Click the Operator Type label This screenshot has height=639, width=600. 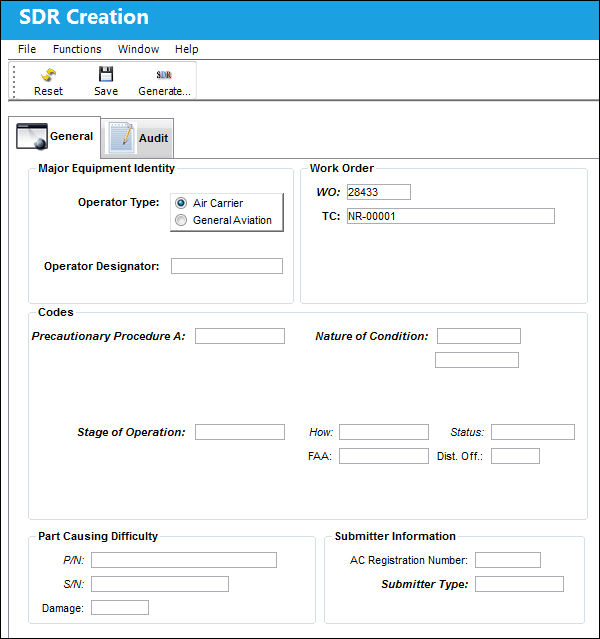[x=119, y=202]
